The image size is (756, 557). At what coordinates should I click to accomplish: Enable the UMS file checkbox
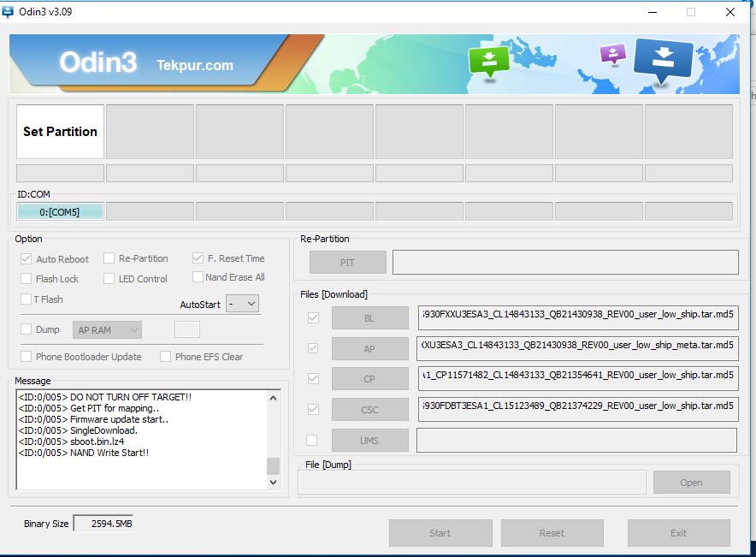(312, 441)
